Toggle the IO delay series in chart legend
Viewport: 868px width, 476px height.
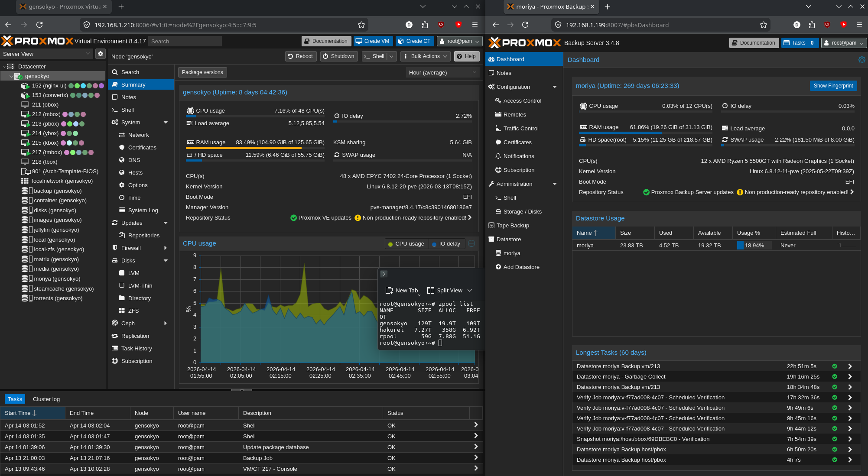[x=446, y=244]
